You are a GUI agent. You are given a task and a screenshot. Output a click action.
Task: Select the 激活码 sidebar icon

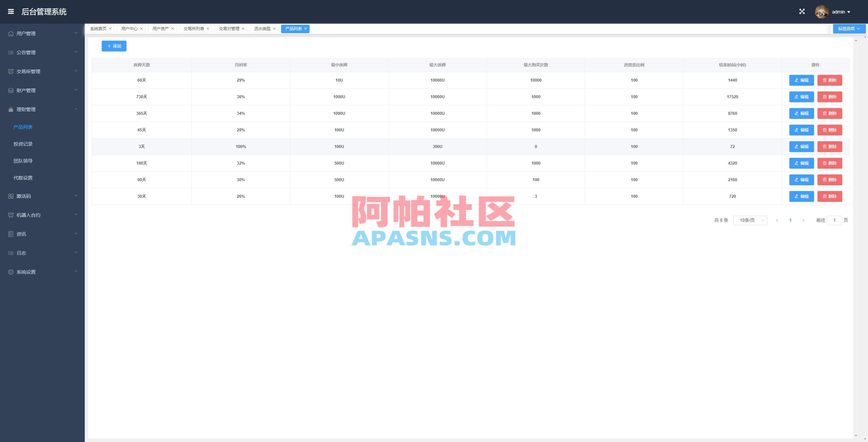tap(10, 196)
